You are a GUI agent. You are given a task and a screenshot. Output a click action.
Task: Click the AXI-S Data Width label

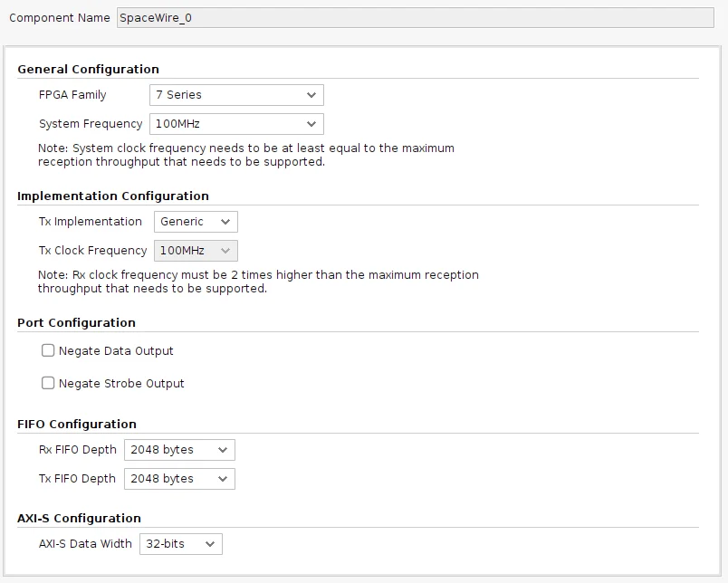(86, 544)
